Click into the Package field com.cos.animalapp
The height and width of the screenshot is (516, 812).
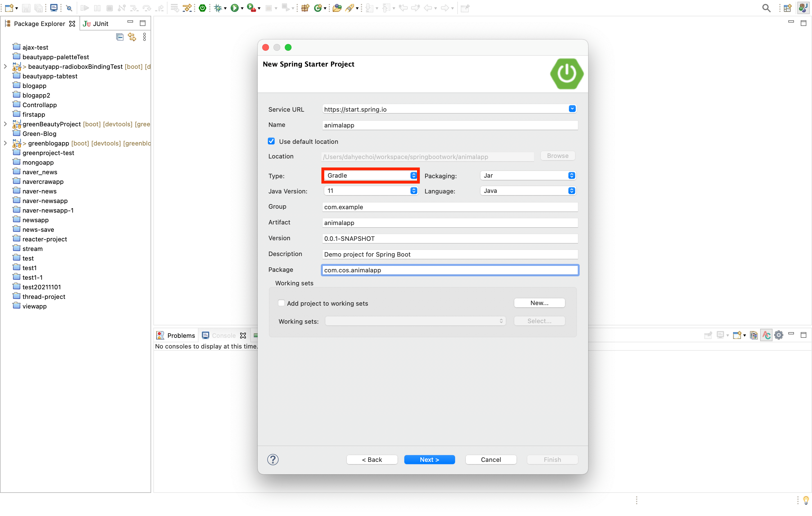(x=450, y=270)
